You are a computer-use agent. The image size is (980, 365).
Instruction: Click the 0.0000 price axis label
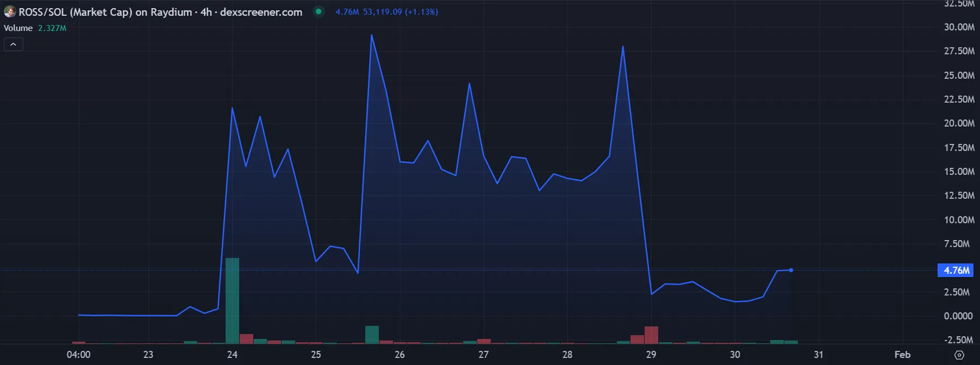click(x=958, y=316)
